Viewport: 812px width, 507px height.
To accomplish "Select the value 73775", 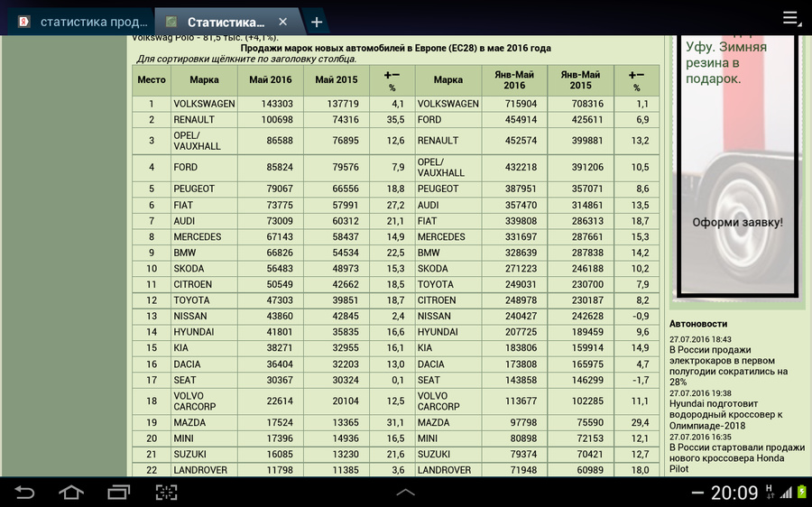I will coord(280,205).
